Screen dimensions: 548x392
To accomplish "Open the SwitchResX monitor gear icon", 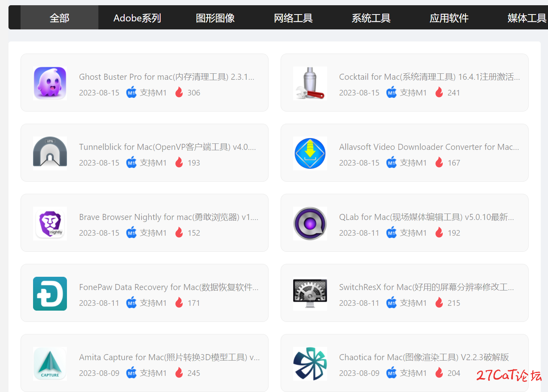I will point(310,293).
